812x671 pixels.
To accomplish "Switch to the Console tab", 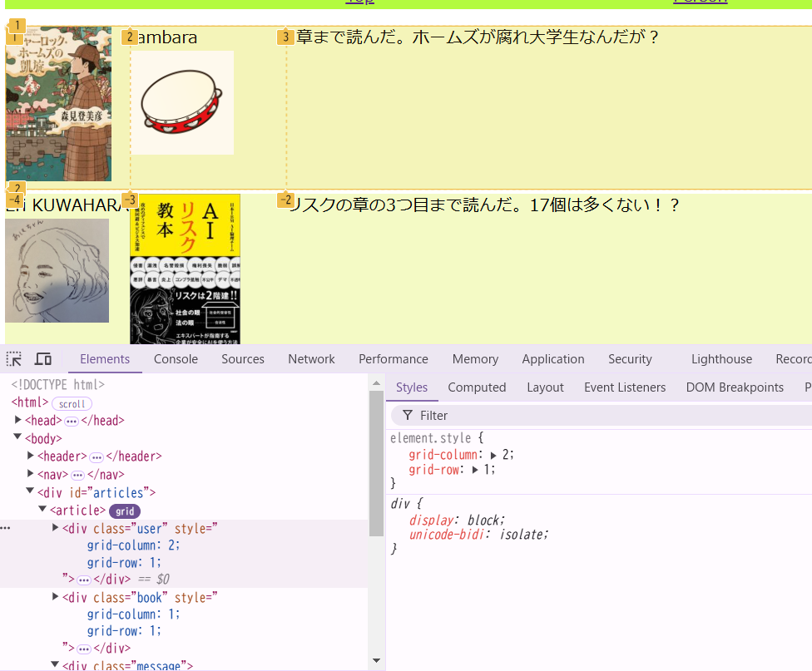I will (176, 359).
